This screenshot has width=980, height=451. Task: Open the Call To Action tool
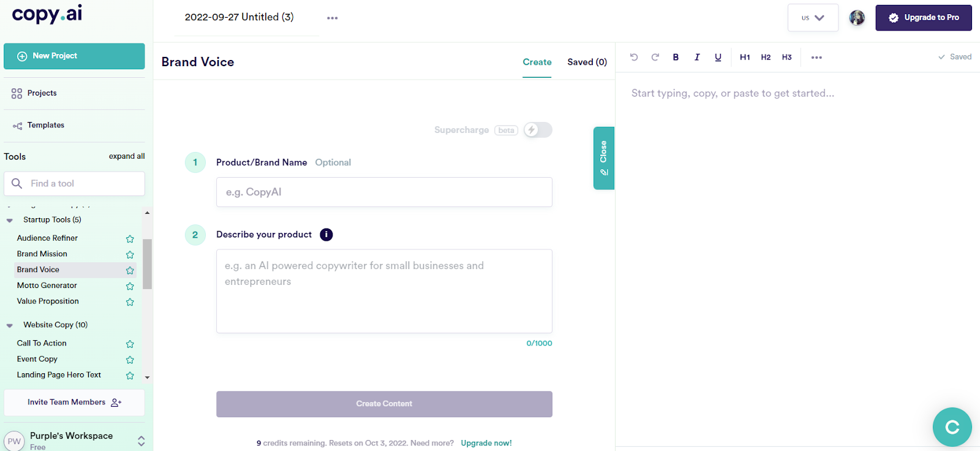click(42, 343)
